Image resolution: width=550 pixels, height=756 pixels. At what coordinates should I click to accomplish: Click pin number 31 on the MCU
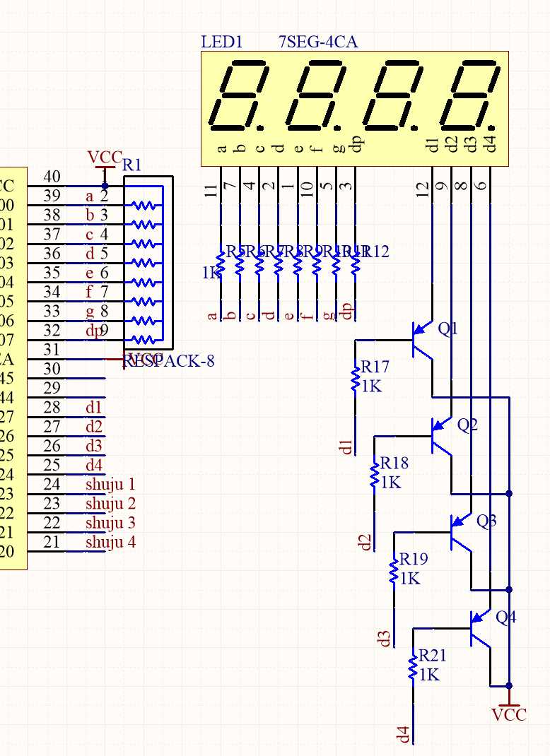[52, 350]
